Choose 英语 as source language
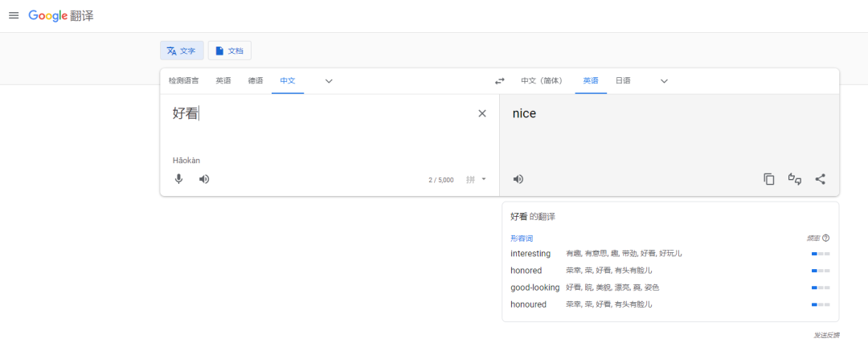This screenshot has width=868, height=355. tap(223, 81)
